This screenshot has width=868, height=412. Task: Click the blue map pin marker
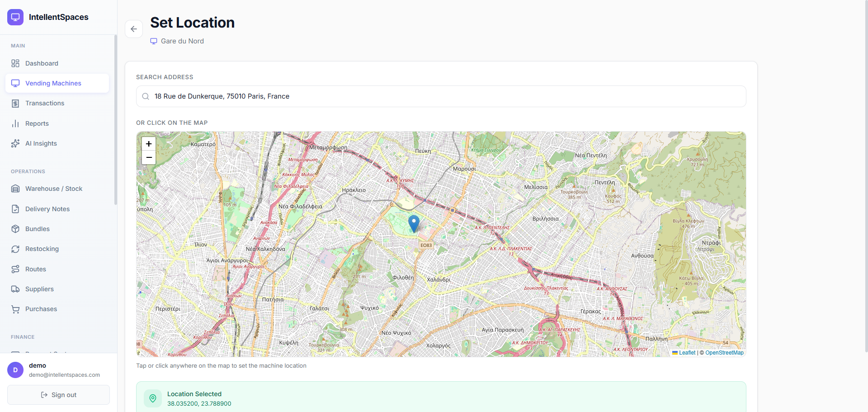pos(414,224)
